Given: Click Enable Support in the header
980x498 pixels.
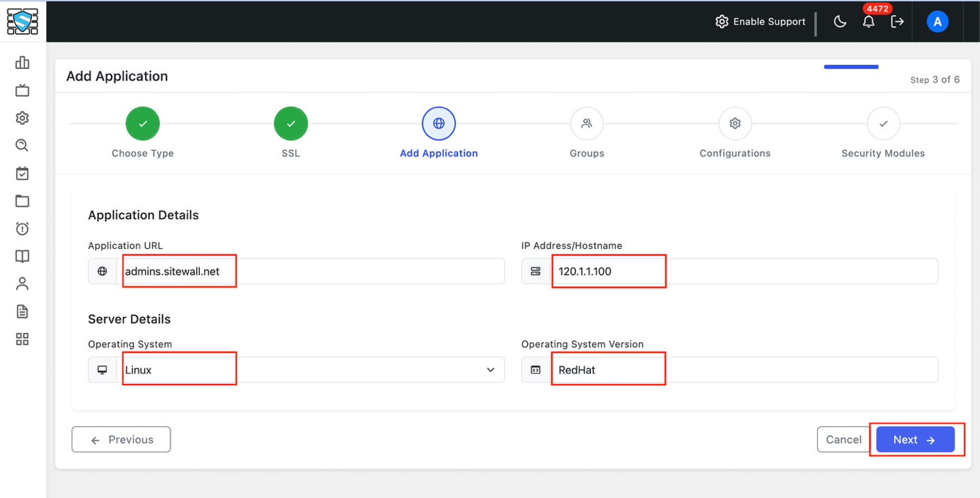Looking at the screenshot, I should pos(760,21).
